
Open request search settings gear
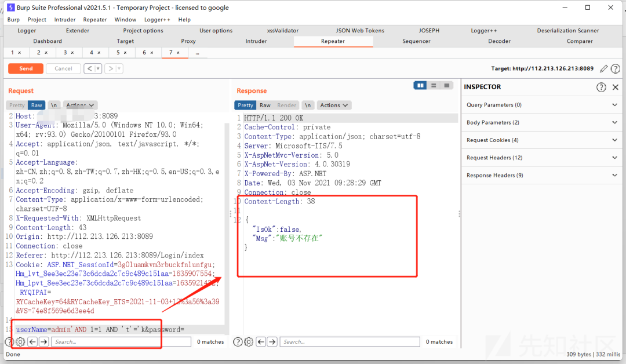coord(20,342)
